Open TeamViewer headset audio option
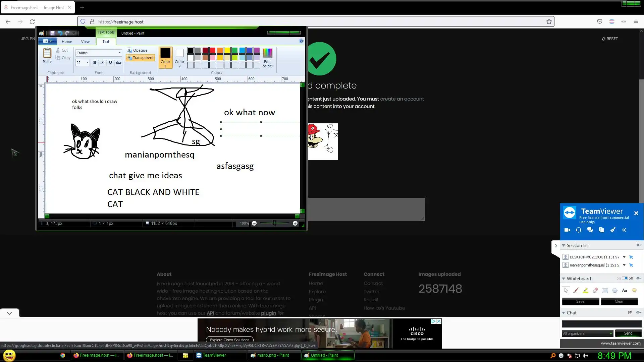 click(579, 230)
